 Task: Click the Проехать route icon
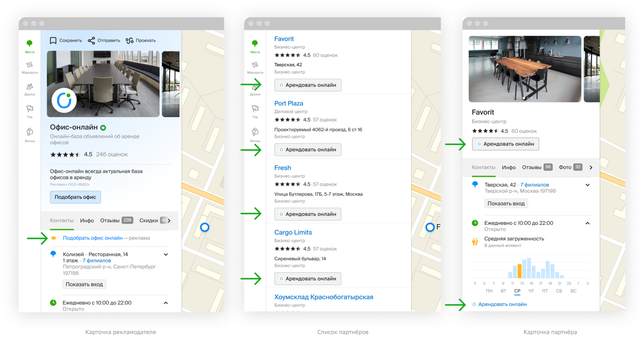pos(130,40)
